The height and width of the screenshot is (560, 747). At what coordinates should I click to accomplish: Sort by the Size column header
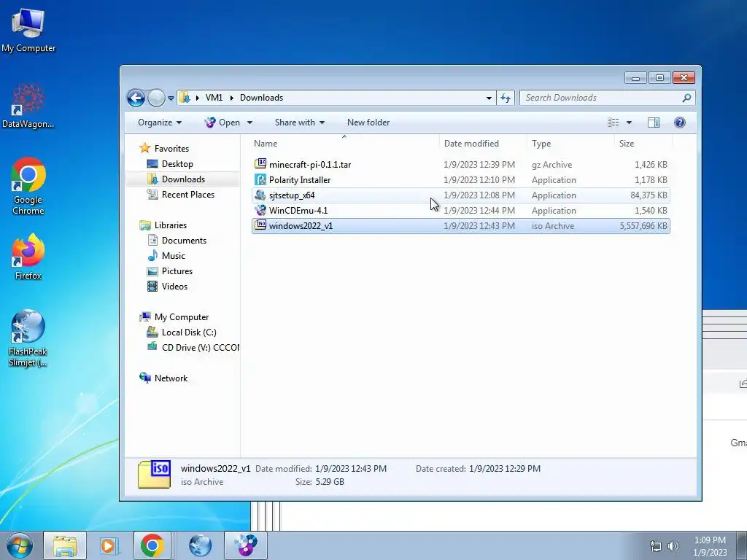pyautogui.click(x=643, y=144)
